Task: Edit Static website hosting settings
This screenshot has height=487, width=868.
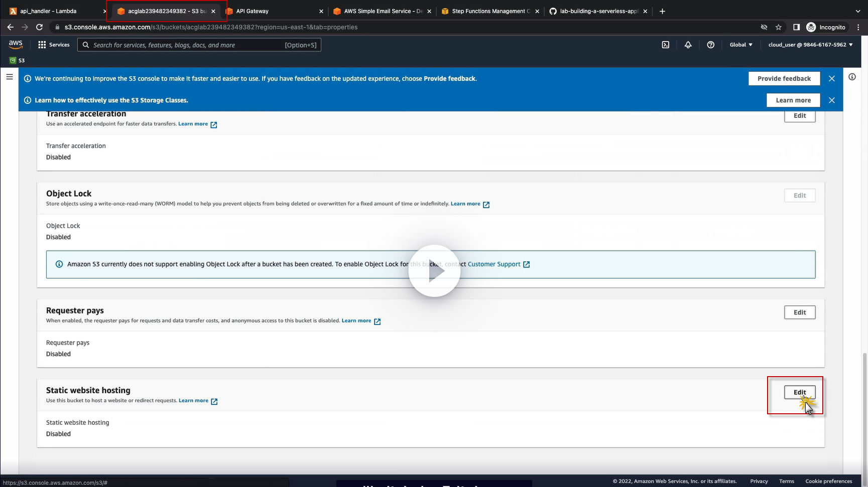Action: [x=799, y=392]
